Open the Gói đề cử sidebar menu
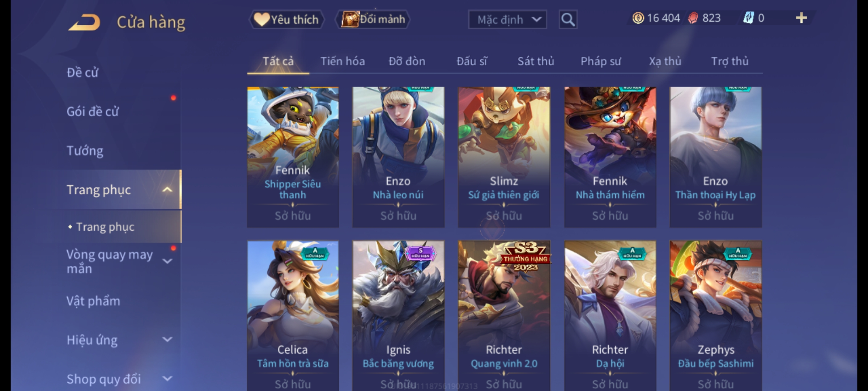Viewport: 868px width, 391px height. [x=93, y=112]
